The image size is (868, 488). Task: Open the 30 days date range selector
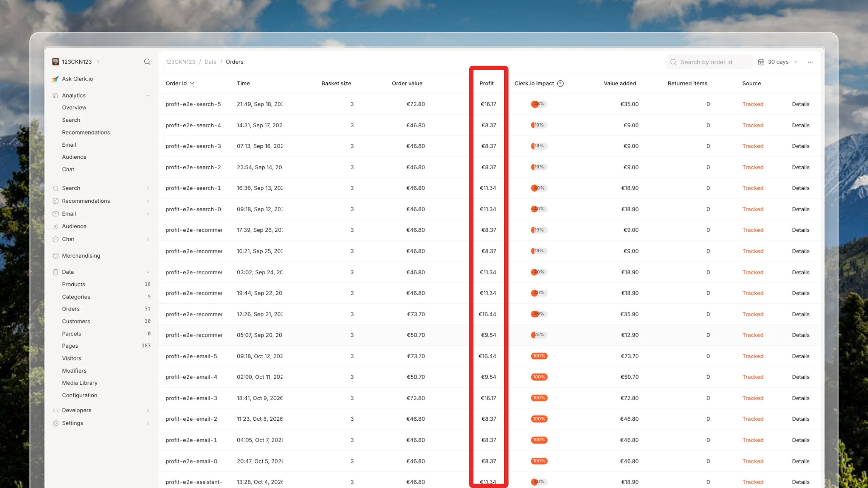pyautogui.click(x=778, y=62)
